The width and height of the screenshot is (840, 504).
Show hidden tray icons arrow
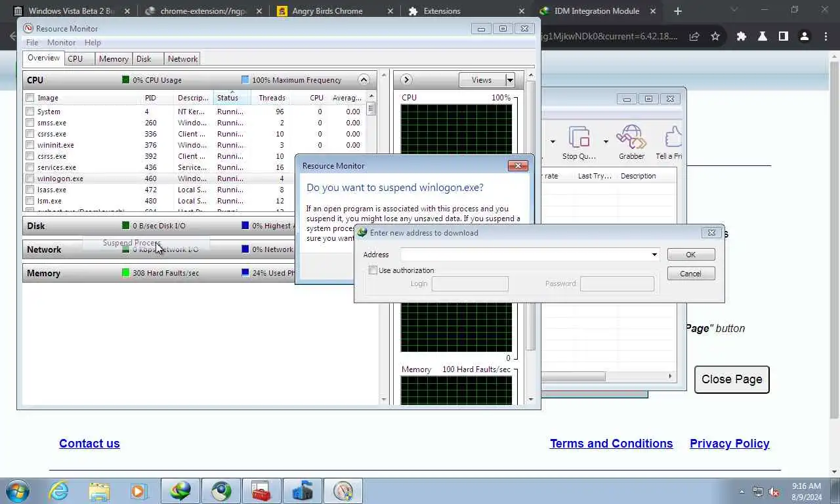tap(742, 492)
